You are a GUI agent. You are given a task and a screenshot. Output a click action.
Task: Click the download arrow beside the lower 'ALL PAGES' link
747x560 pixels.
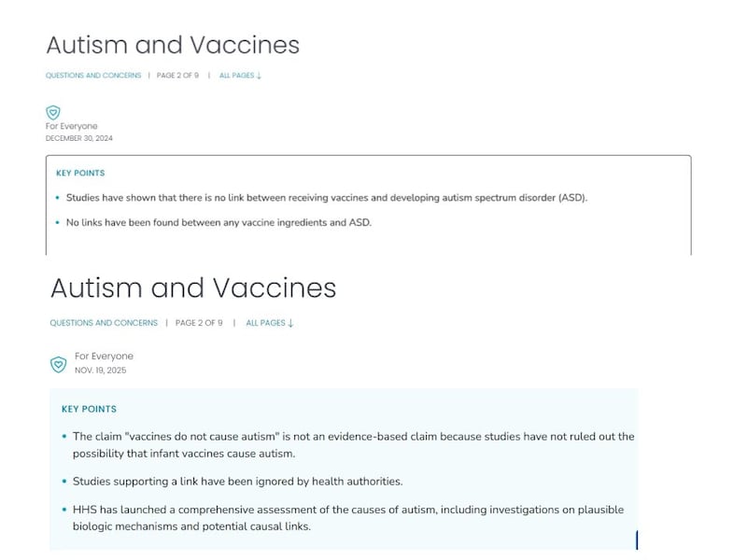[x=289, y=322]
